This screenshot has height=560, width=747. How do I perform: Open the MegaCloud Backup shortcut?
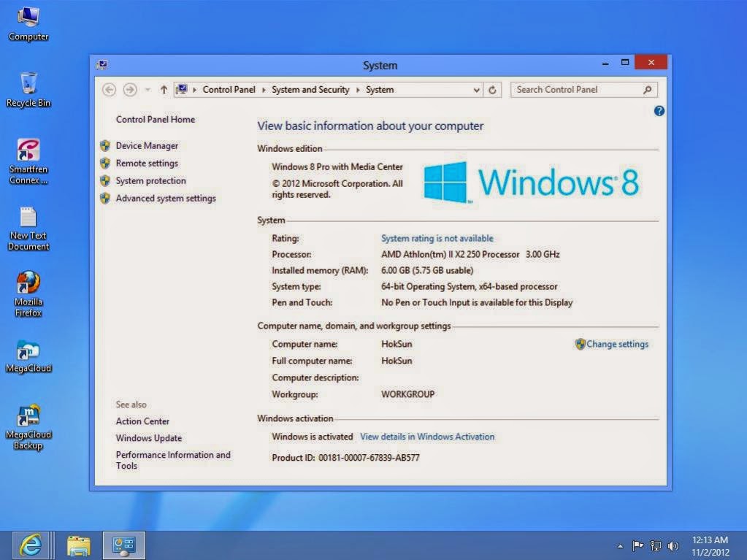click(x=28, y=427)
